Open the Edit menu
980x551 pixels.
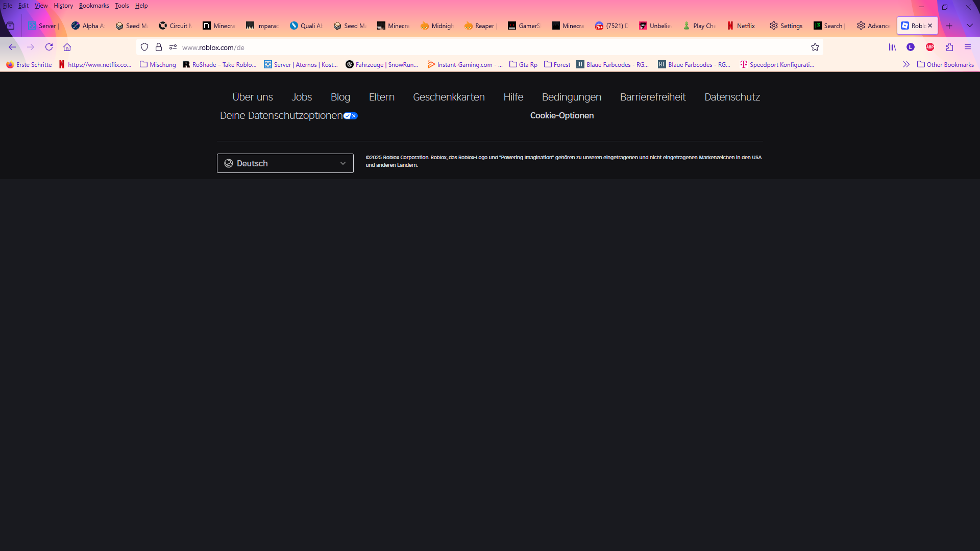[x=23, y=6]
